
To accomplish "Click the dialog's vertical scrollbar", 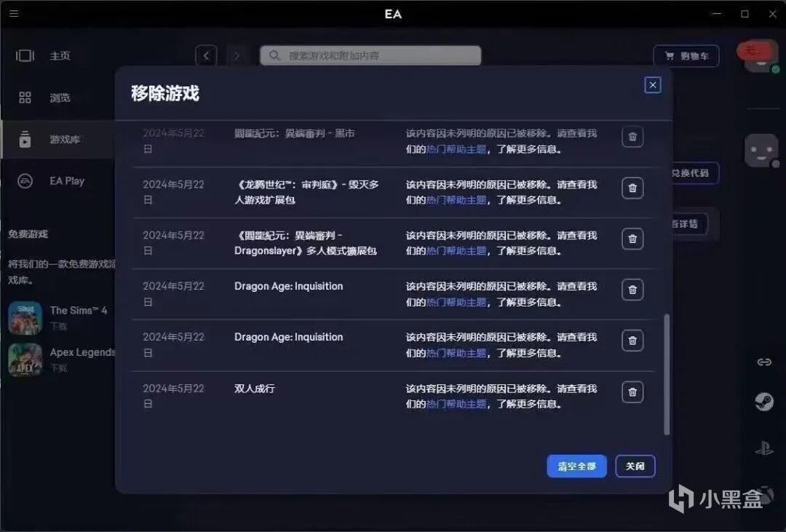I will point(667,375).
